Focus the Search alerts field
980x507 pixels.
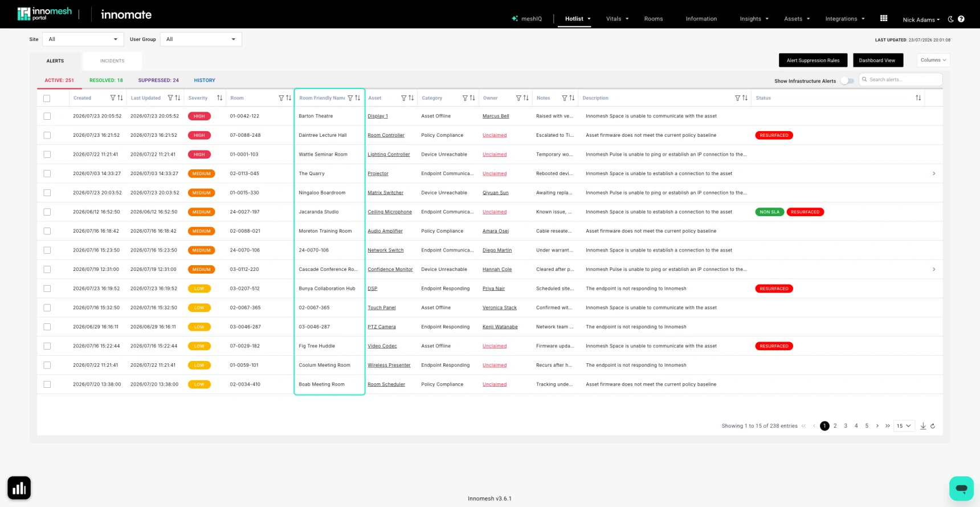point(901,80)
